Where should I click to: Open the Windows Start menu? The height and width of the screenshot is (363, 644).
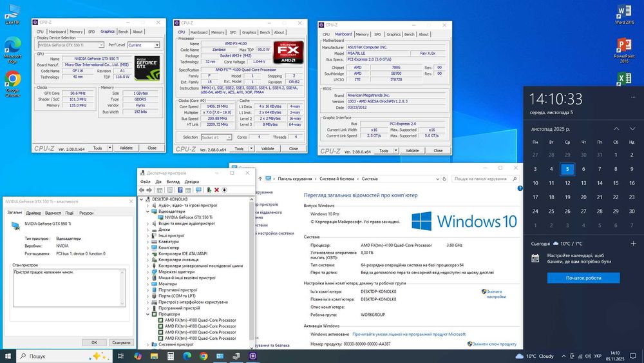pyautogui.click(x=8, y=356)
